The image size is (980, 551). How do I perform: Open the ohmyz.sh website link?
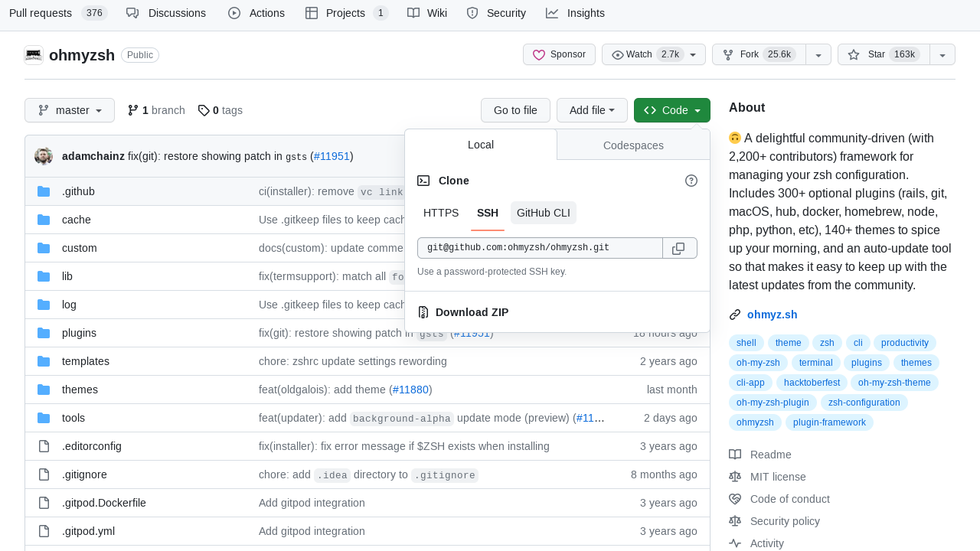pyautogui.click(x=772, y=315)
